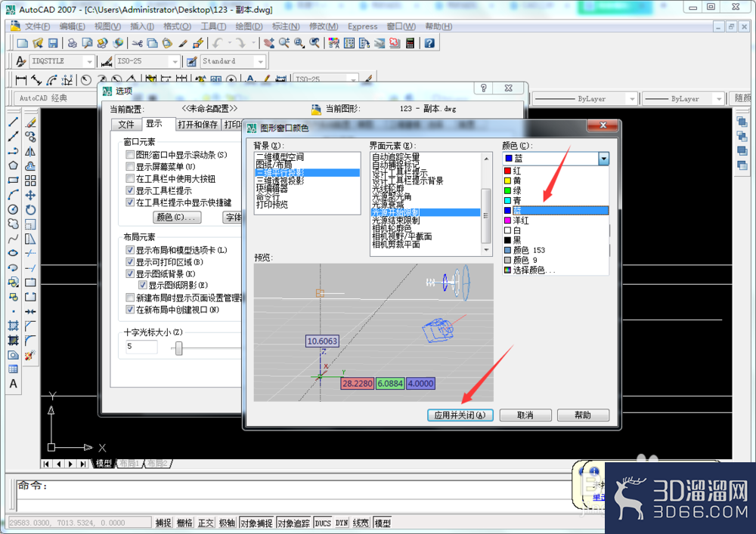This screenshot has height=534, width=756.
Task: Click the Cut scissors icon
Action: tap(138, 43)
